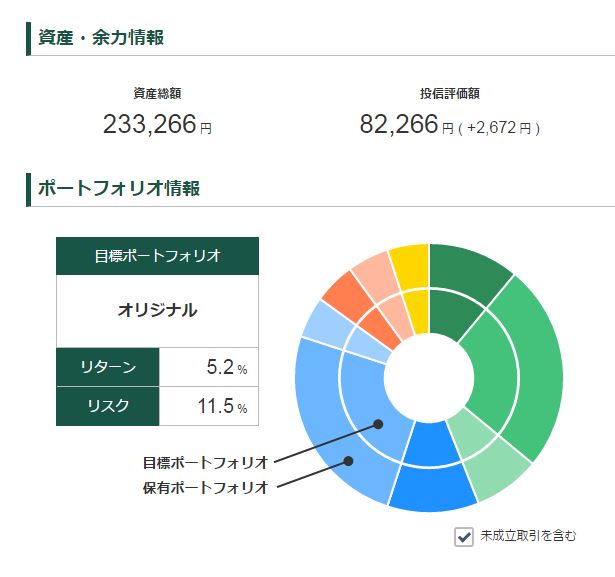Click the outer salmon pink donut segment
The width and height of the screenshot is (615, 577).
click(x=377, y=275)
